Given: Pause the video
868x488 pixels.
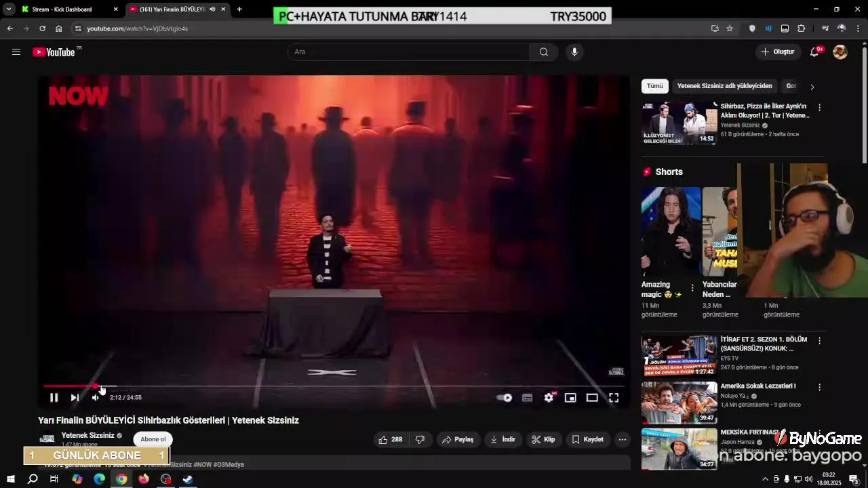Looking at the screenshot, I should pos(54,398).
